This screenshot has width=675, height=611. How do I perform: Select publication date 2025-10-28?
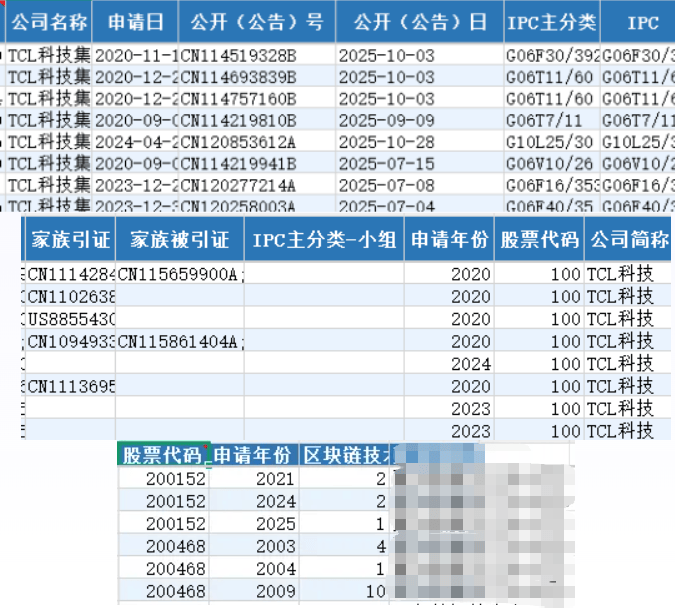[x=420, y=142]
